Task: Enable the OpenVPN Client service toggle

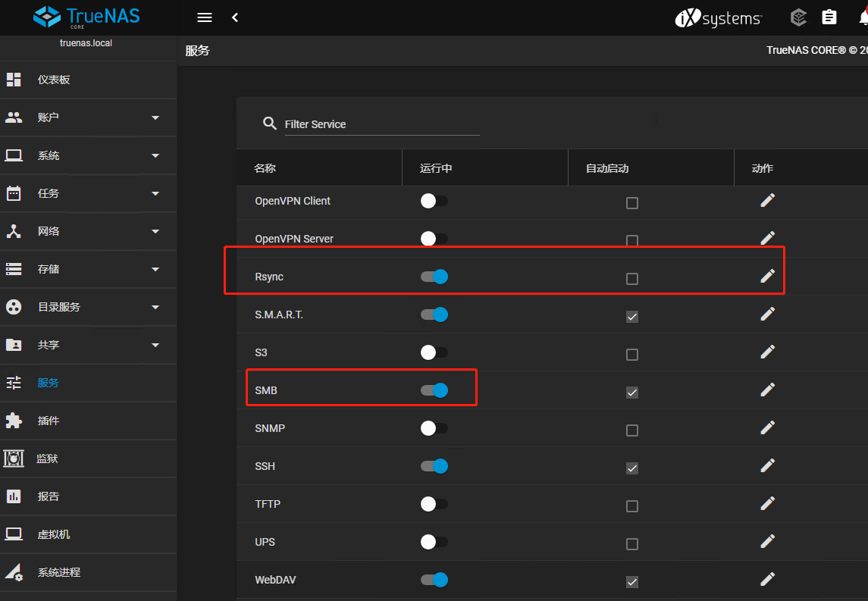Action: click(434, 201)
